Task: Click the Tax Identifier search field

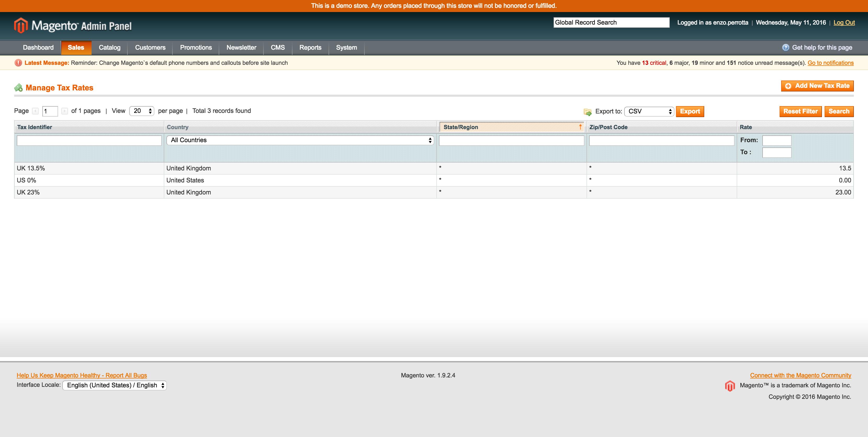Action: click(89, 140)
